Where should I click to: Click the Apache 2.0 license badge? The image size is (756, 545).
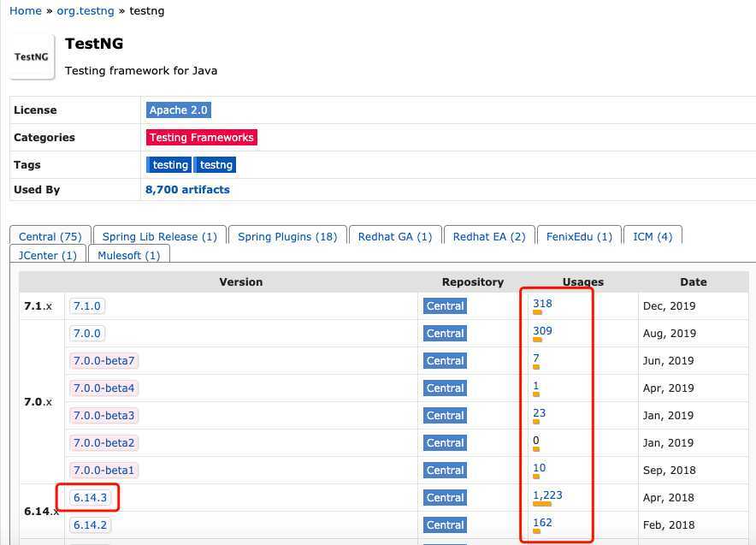(x=179, y=110)
